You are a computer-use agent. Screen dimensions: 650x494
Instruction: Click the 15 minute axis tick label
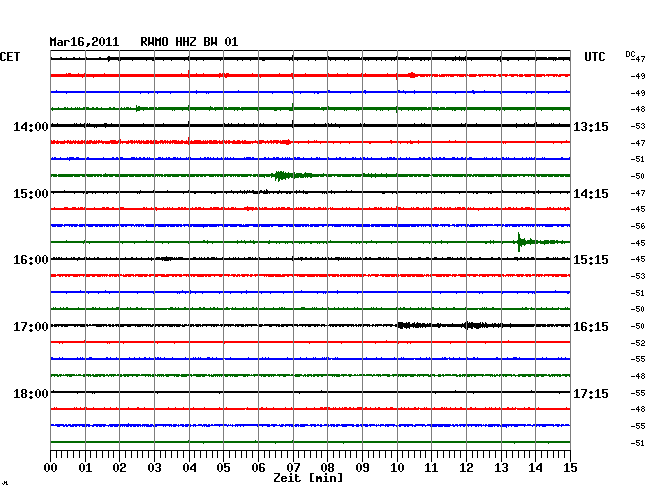[570, 467]
